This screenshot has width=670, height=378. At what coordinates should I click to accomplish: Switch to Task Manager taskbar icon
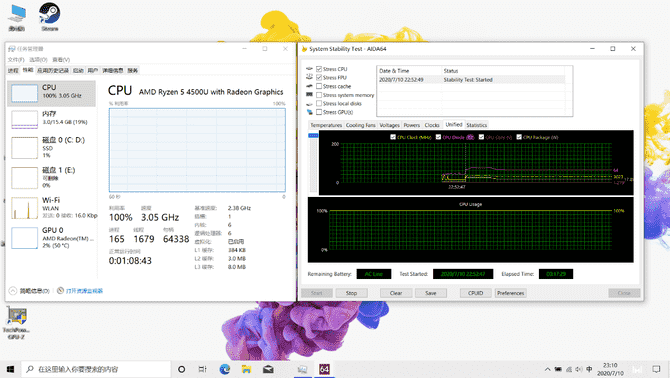click(x=302, y=369)
